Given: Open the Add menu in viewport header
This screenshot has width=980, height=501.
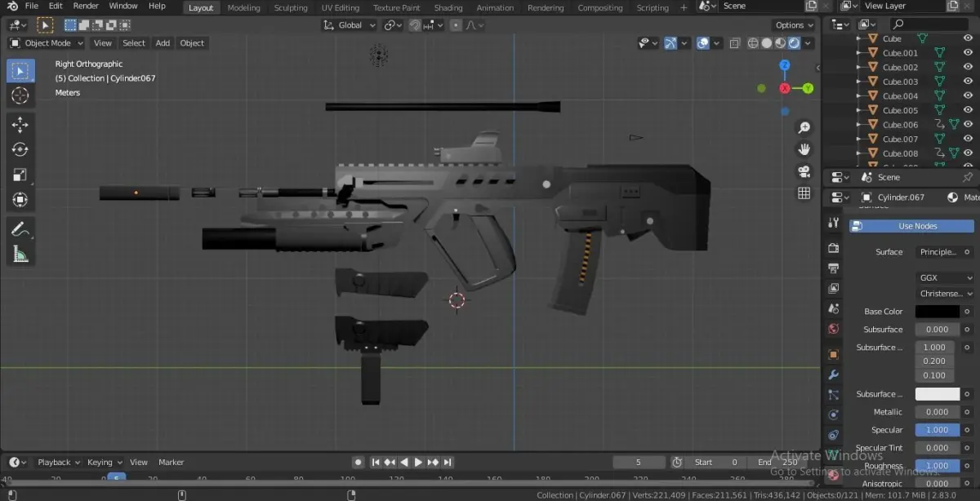Looking at the screenshot, I should 163,43.
